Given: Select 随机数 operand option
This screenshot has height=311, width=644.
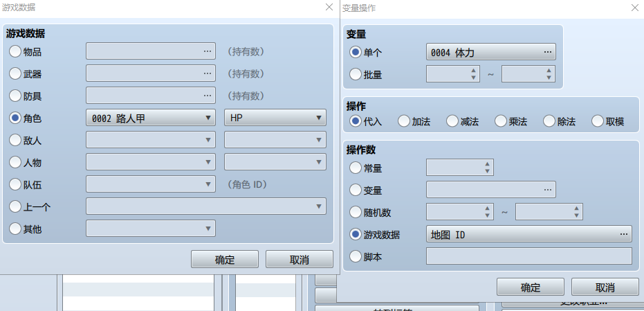Looking at the screenshot, I should click(356, 212).
